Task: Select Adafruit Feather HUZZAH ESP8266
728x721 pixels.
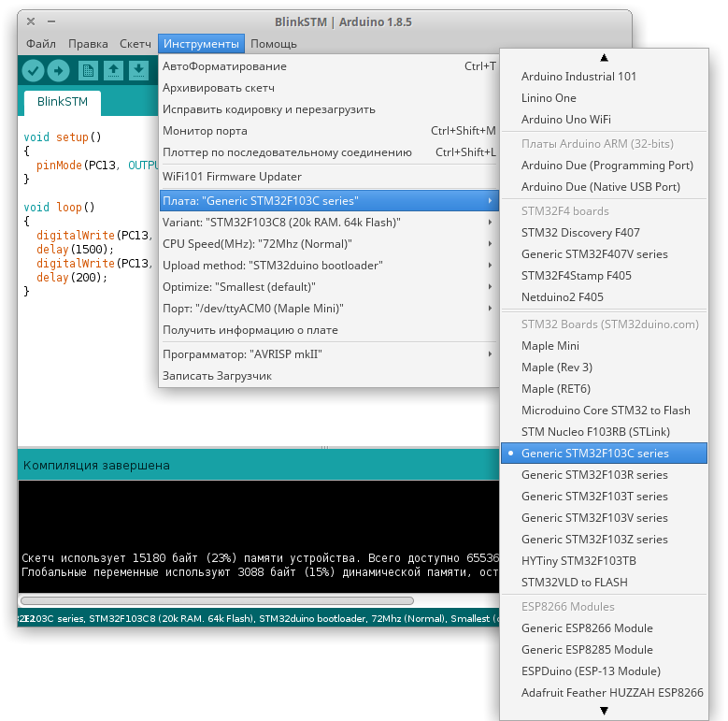Action: [x=604, y=693]
